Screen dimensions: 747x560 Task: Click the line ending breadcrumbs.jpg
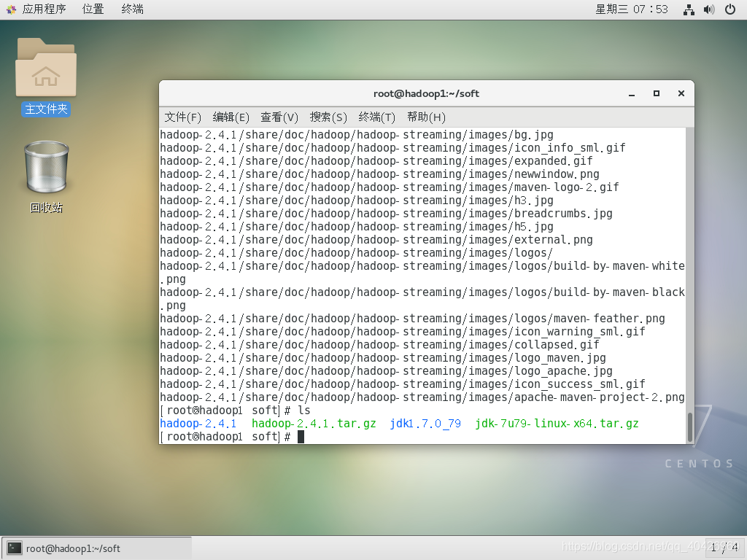click(x=387, y=214)
